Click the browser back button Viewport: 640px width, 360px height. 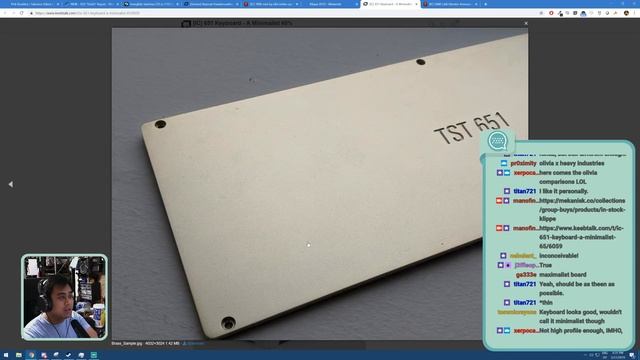pyautogui.click(x=5, y=13)
